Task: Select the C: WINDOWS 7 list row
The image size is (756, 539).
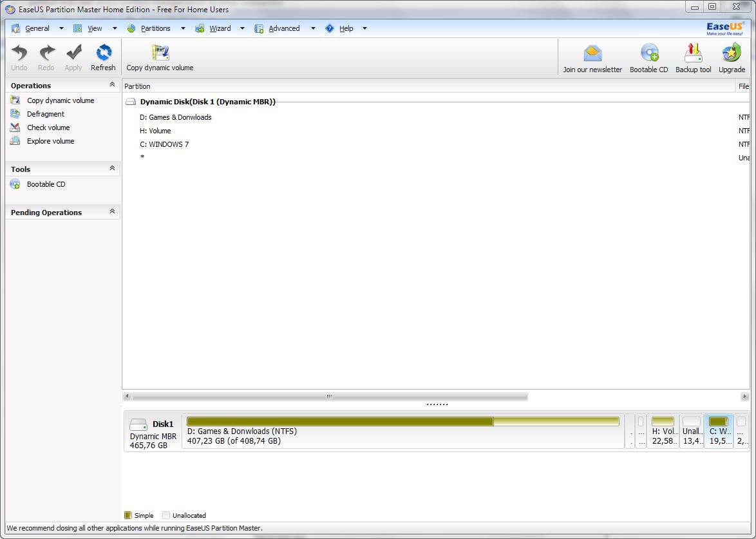Action: point(436,144)
